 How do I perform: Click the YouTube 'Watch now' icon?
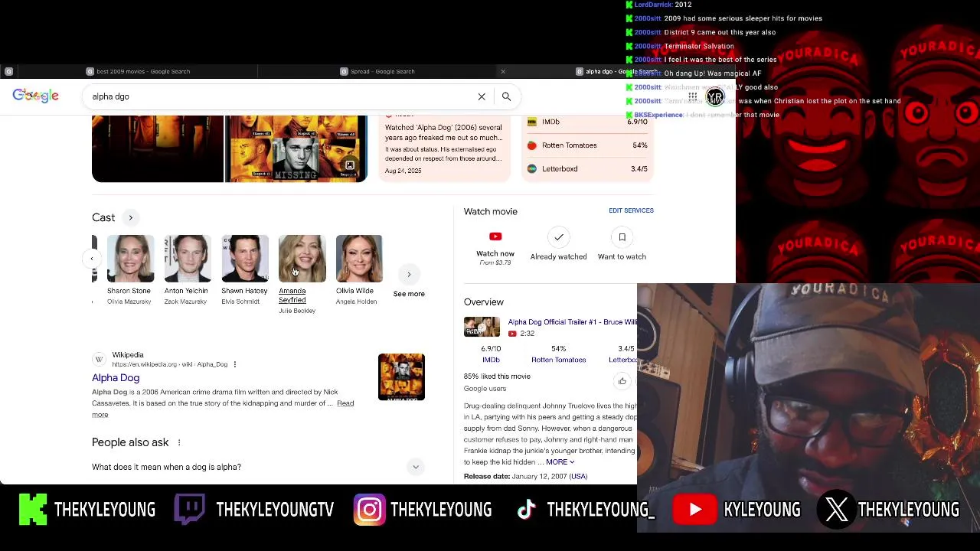click(x=495, y=236)
